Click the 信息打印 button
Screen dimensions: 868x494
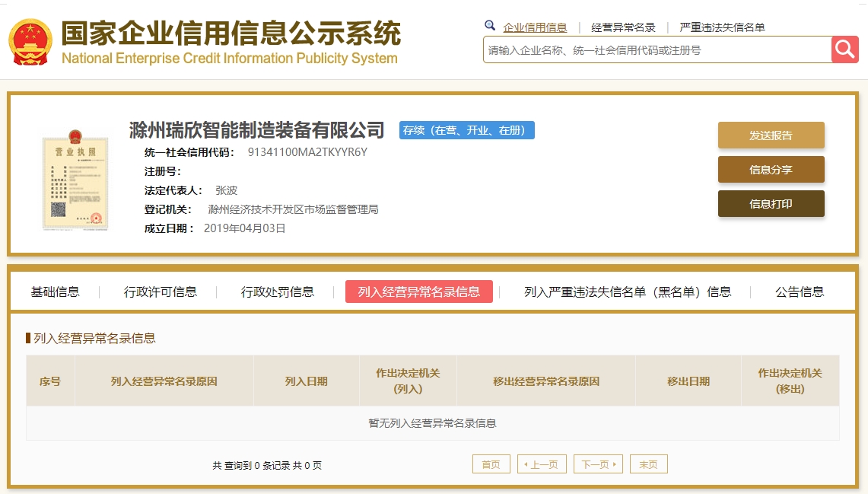pos(771,204)
